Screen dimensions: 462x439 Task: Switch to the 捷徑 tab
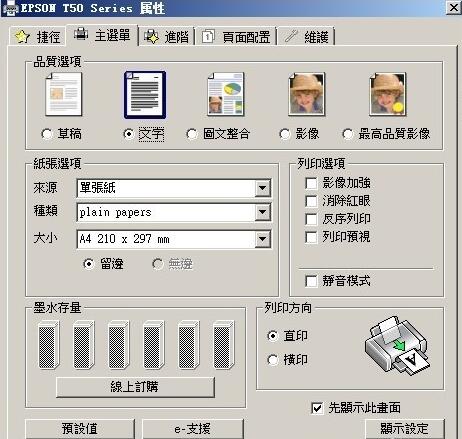tap(38, 36)
